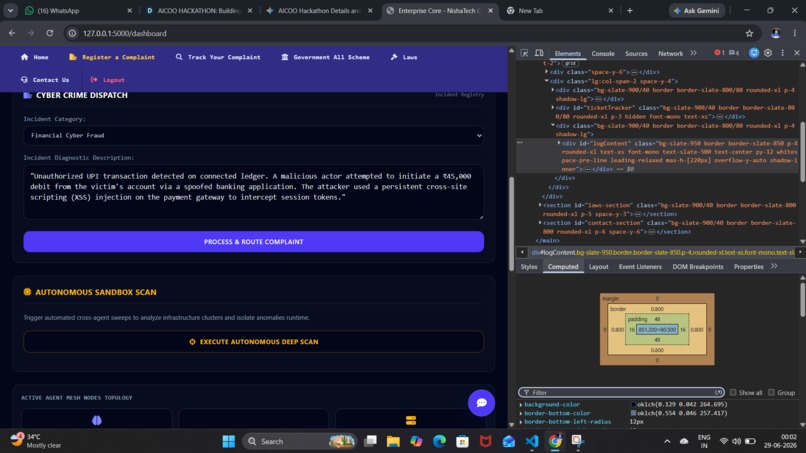Open the Computed pane tab
Screen dimensions: 806x453
[563, 267]
